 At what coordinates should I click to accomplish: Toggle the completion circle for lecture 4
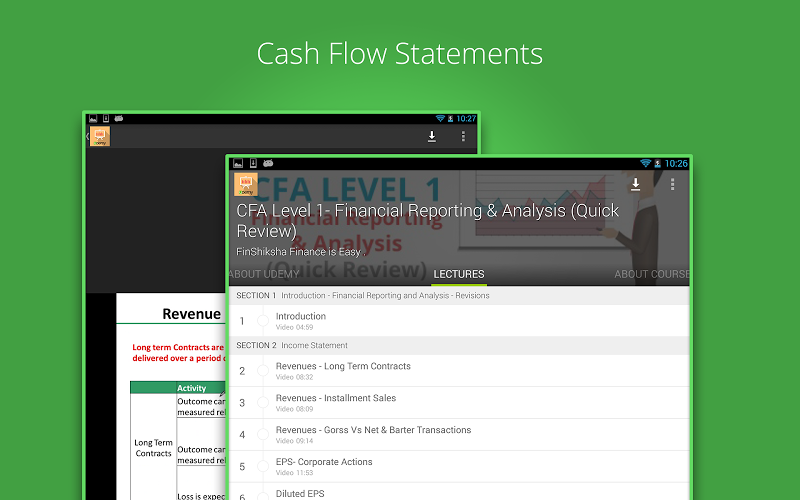pyautogui.click(x=263, y=434)
